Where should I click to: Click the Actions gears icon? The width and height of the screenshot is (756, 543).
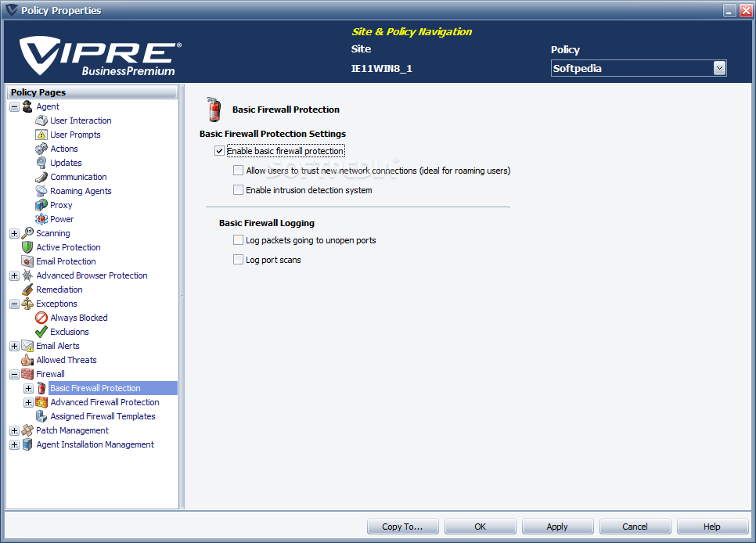[x=41, y=149]
